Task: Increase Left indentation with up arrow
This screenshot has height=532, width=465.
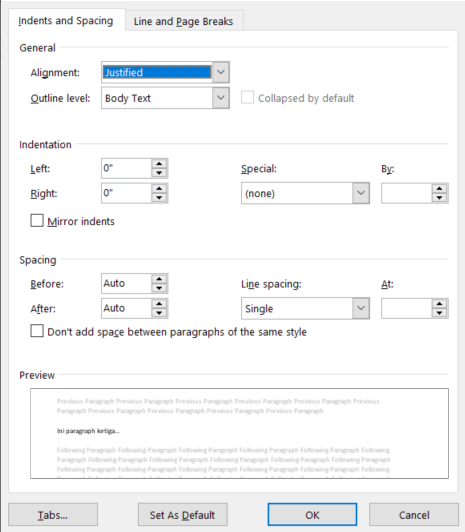Action: click(x=159, y=164)
